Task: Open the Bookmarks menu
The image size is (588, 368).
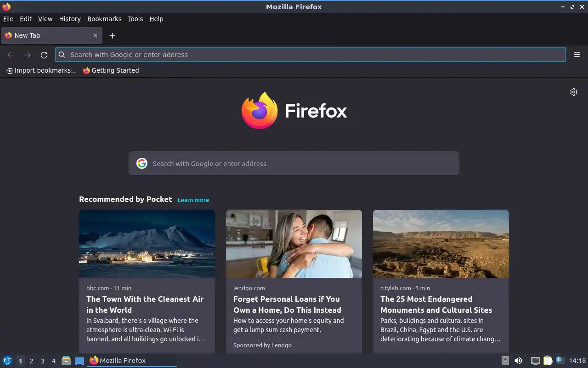Action: 104,19
